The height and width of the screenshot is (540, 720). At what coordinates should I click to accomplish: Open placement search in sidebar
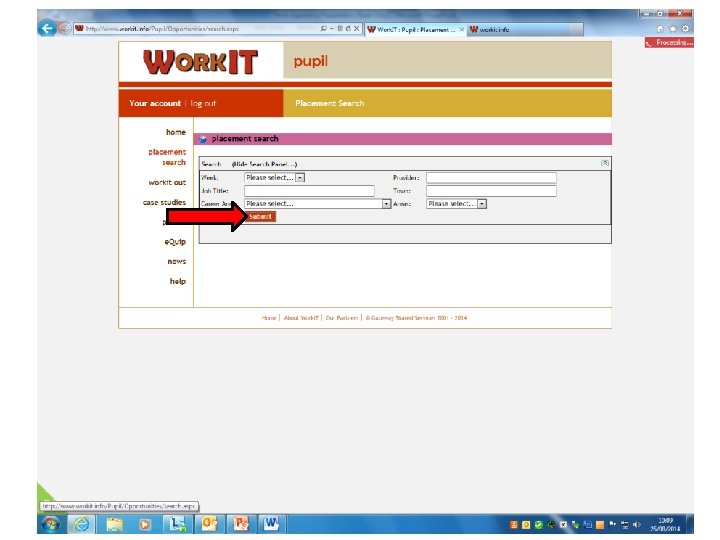tap(167, 157)
